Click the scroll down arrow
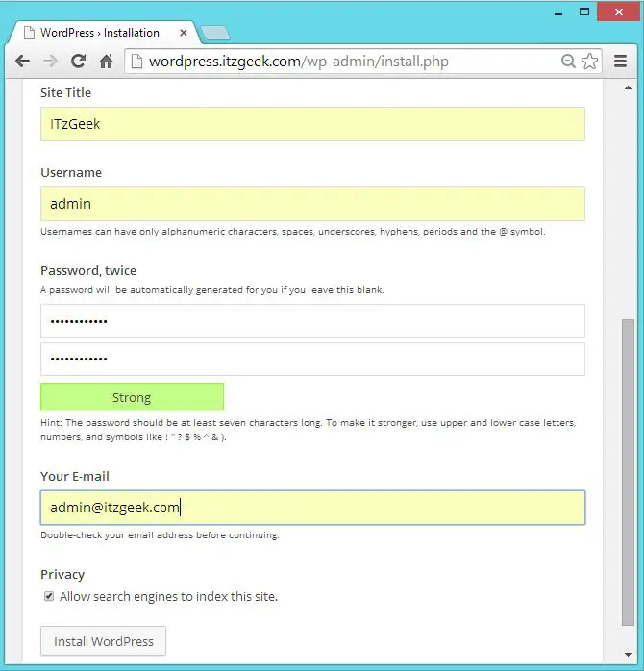The width and height of the screenshot is (644, 671). [628, 655]
